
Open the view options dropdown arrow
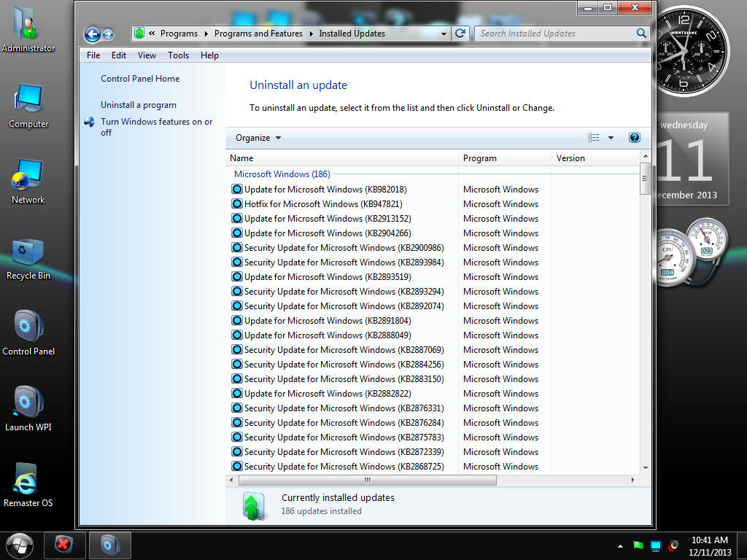611,138
